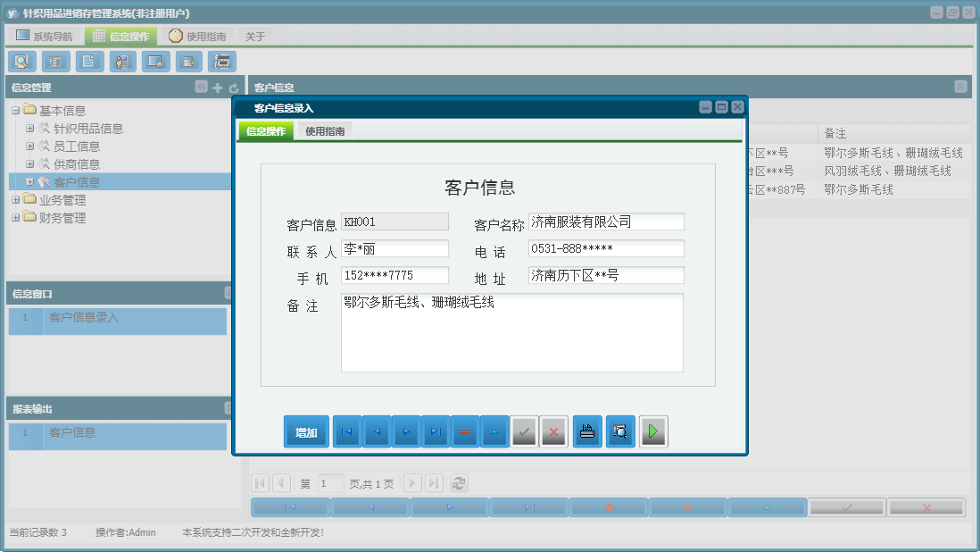Open the 信息操作 main tab
Image resolution: width=980 pixels, height=552 pixels.
[121, 37]
